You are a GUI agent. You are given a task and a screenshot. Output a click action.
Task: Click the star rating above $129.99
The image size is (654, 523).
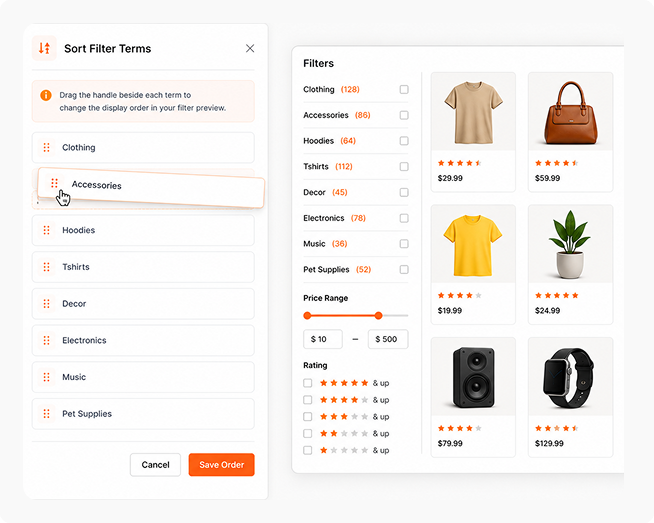[x=557, y=428]
